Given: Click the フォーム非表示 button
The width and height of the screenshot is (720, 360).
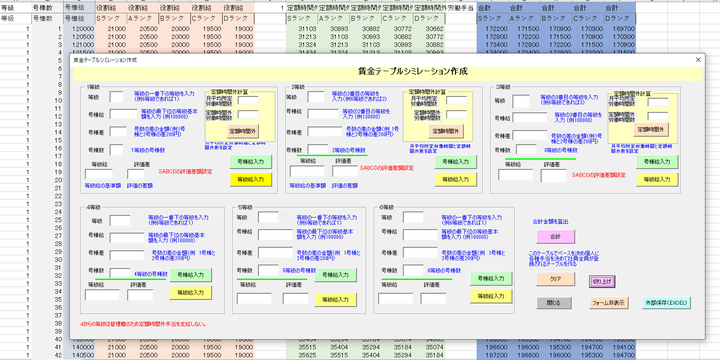Looking at the screenshot, I should [609, 303].
